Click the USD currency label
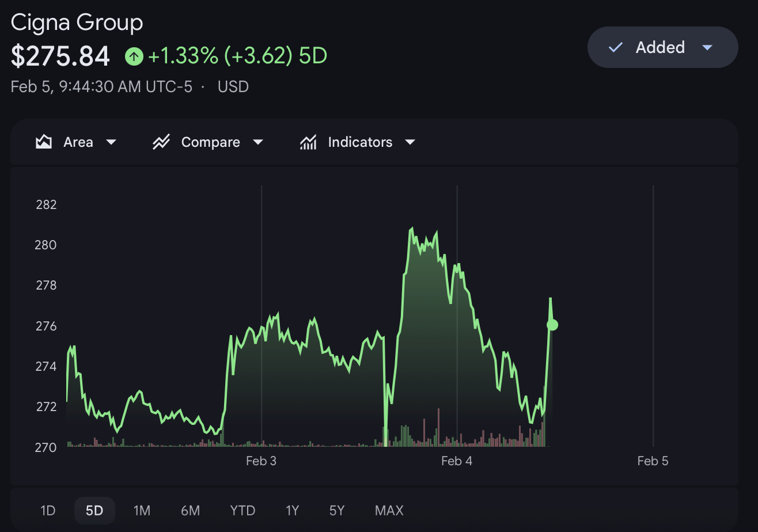The height and width of the screenshot is (532, 758). coord(233,87)
